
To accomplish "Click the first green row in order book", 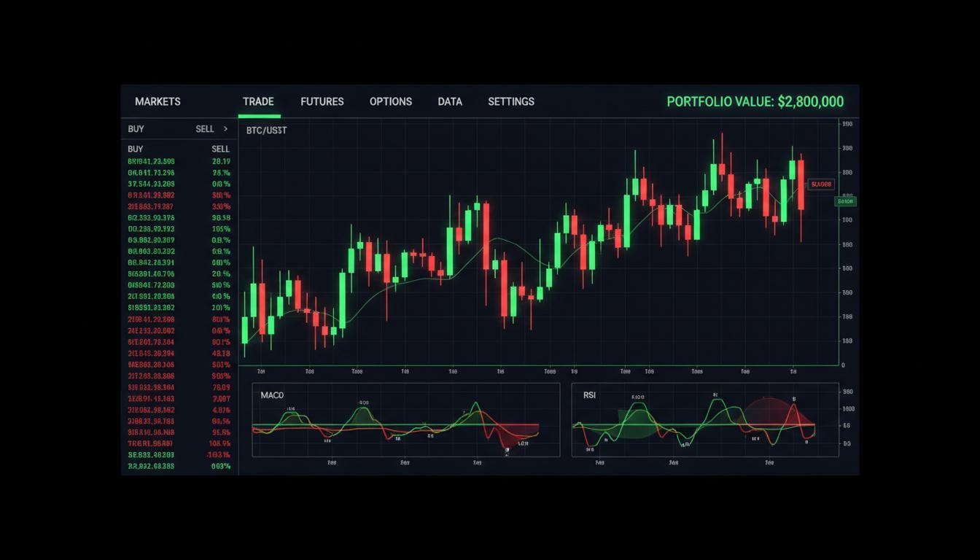I will click(x=151, y=162).
